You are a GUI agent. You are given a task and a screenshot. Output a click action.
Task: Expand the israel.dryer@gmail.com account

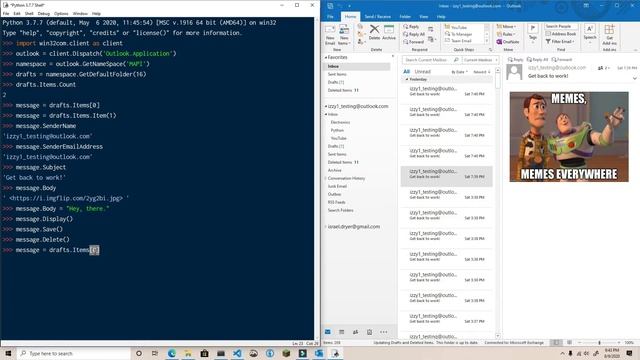tap(326, 227)
